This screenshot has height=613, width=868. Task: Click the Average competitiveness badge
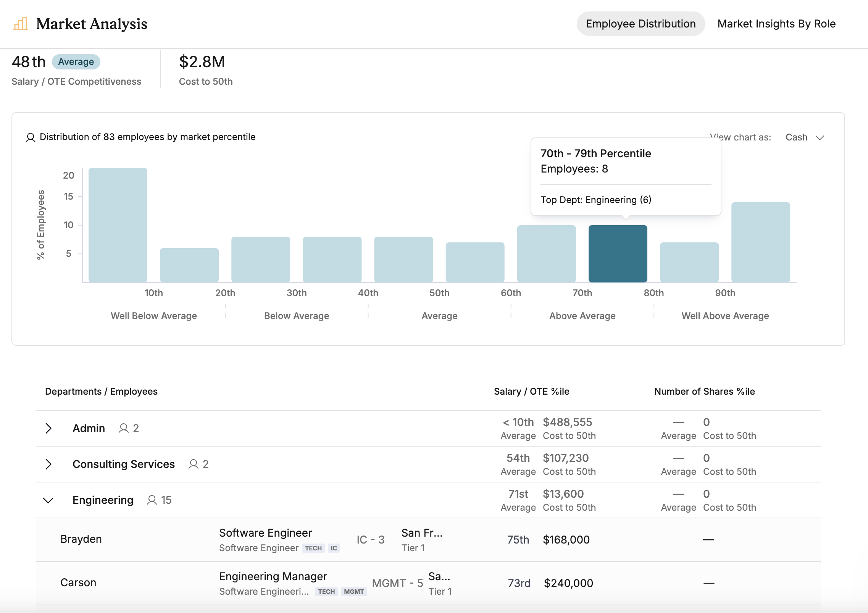(x=76, y=62)
